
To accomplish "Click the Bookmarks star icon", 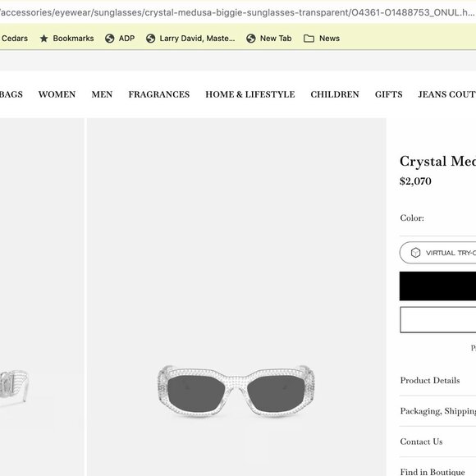I will (44, 39).
